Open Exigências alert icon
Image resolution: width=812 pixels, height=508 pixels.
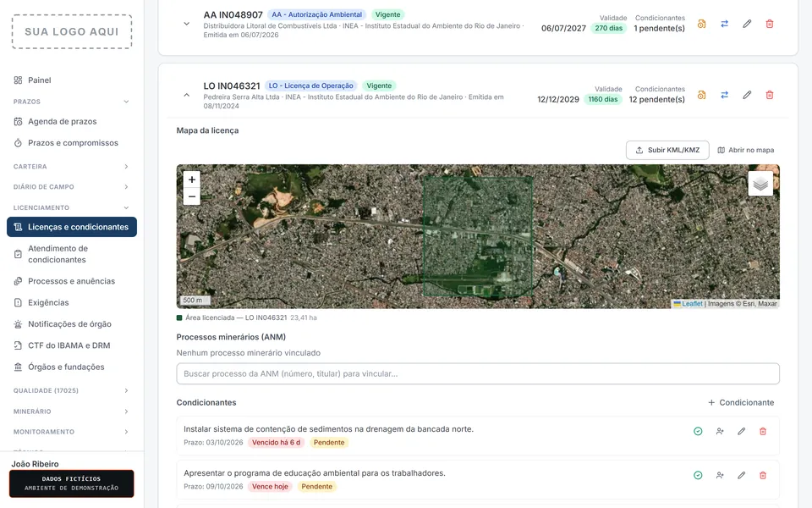coord(18,302)
